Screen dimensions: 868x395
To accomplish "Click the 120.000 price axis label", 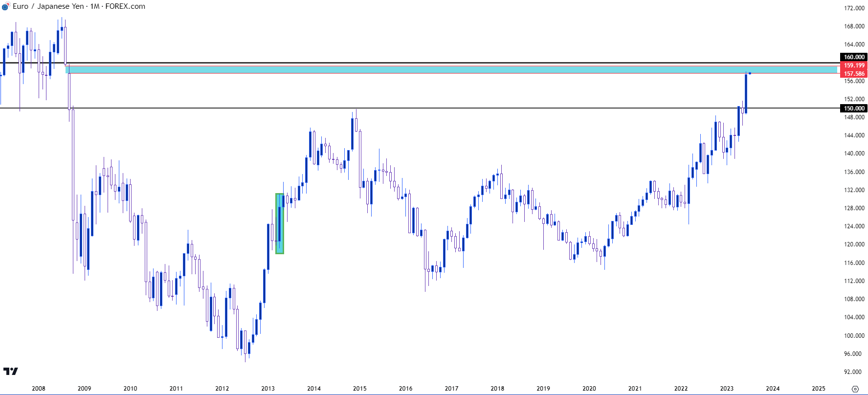I will click(x=854, y=244).
